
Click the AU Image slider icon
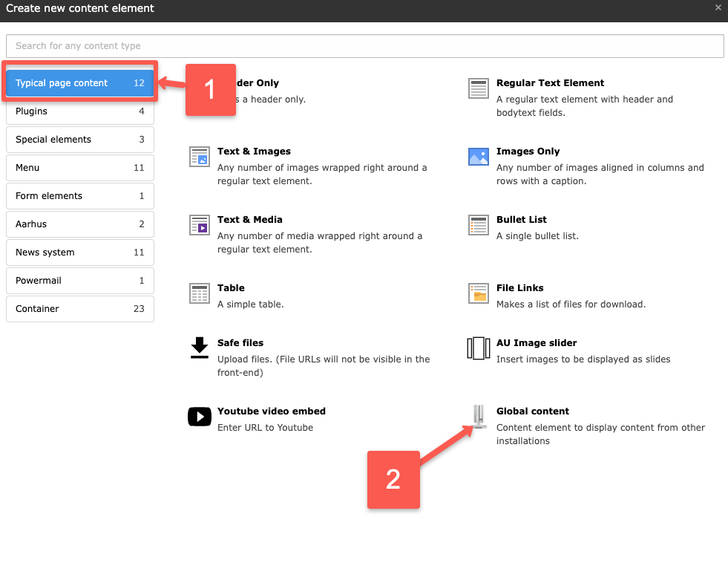[x=479, y=348]
